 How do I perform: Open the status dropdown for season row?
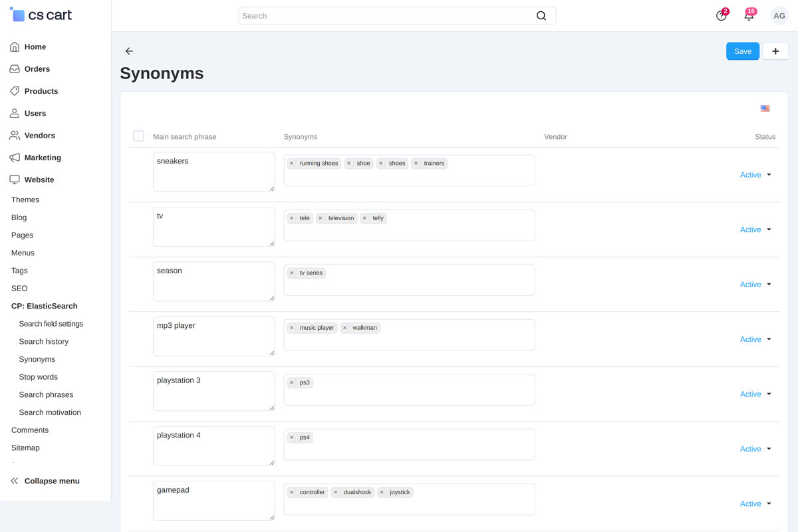756,285
